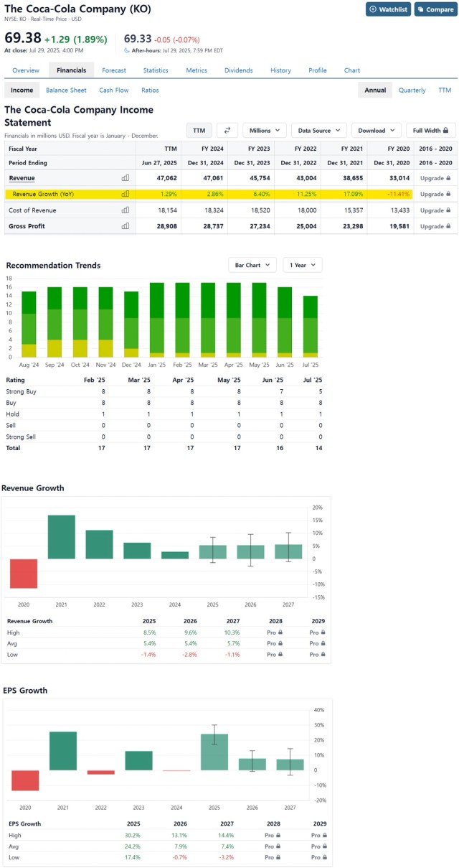The width and height of the screenshot is (459, 868).
Task: Click the locked Pro cell for 2028 Revenue Growth Avg
Action: pyautogui.click(x=275, y=644)
